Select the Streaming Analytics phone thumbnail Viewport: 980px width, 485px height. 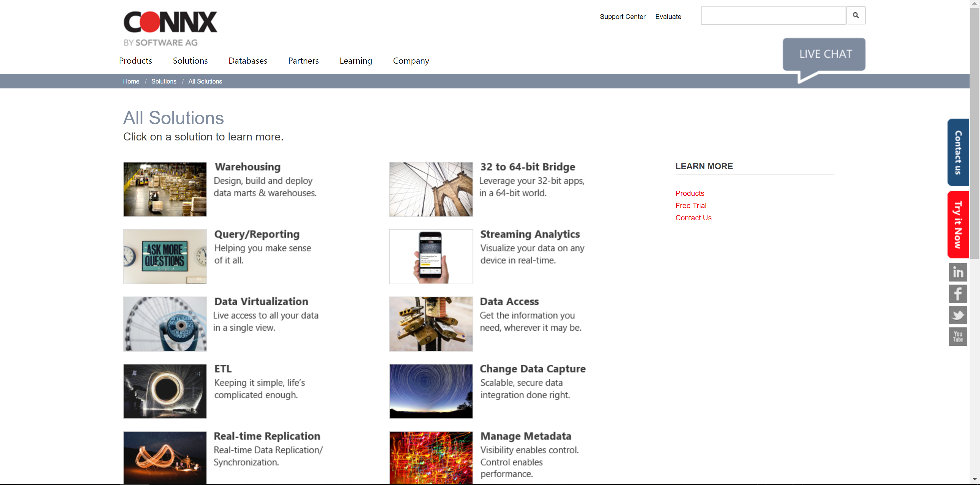coord(431,256)
